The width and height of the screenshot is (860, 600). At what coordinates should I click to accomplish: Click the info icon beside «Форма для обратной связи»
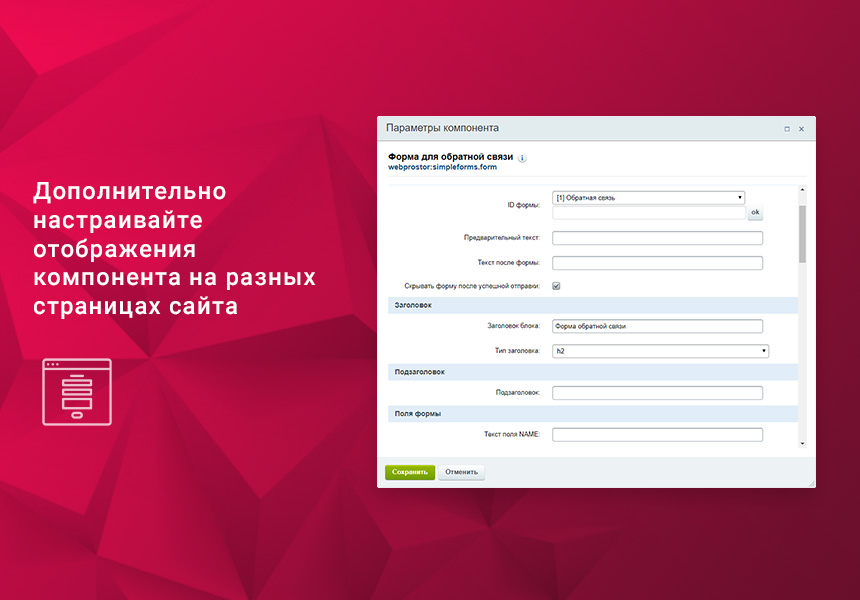(x=521, y=158)
